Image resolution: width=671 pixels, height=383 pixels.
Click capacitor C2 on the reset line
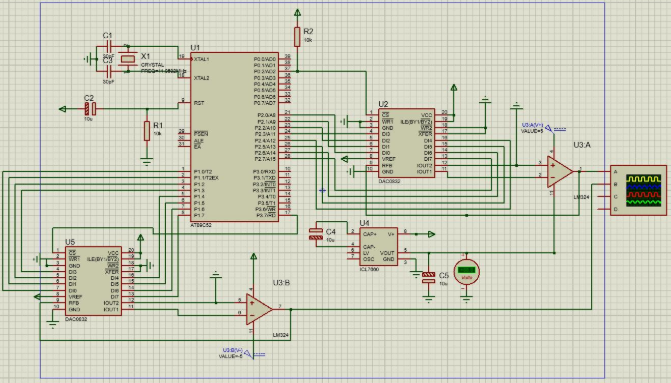pos(90,109)
